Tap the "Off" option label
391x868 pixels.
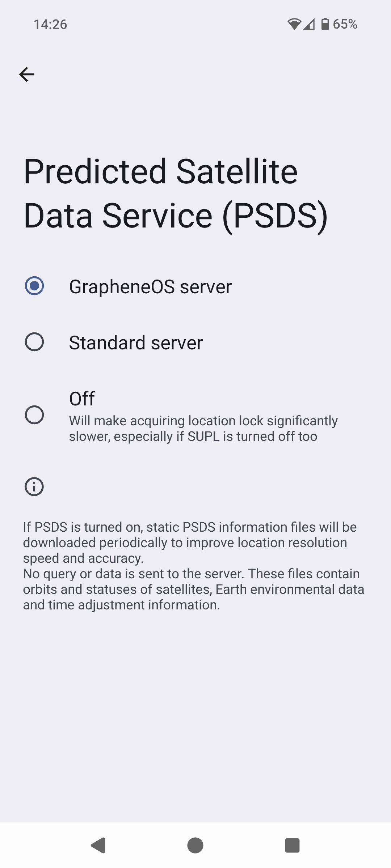[82, 399]
